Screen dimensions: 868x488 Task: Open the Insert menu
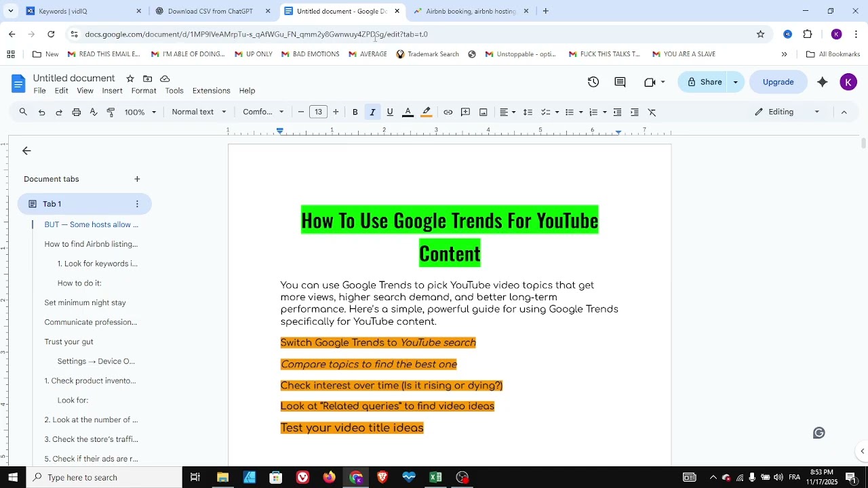pos(113,91)
